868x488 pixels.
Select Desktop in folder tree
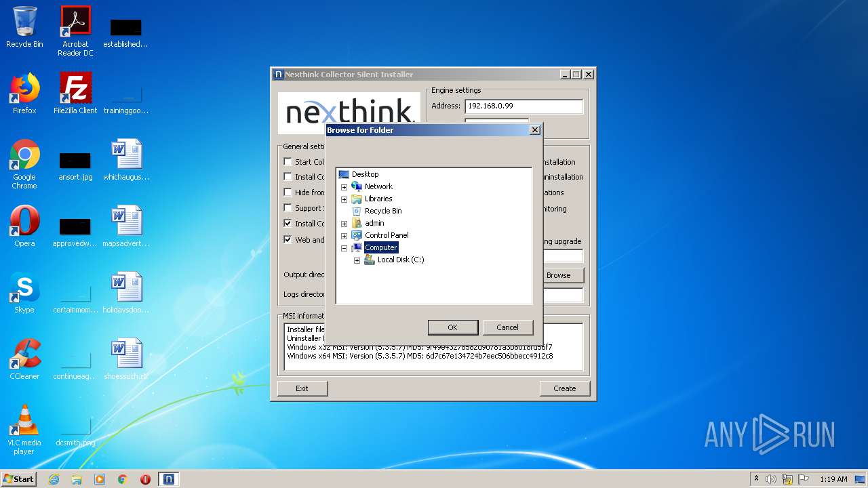tap(365, 174)
